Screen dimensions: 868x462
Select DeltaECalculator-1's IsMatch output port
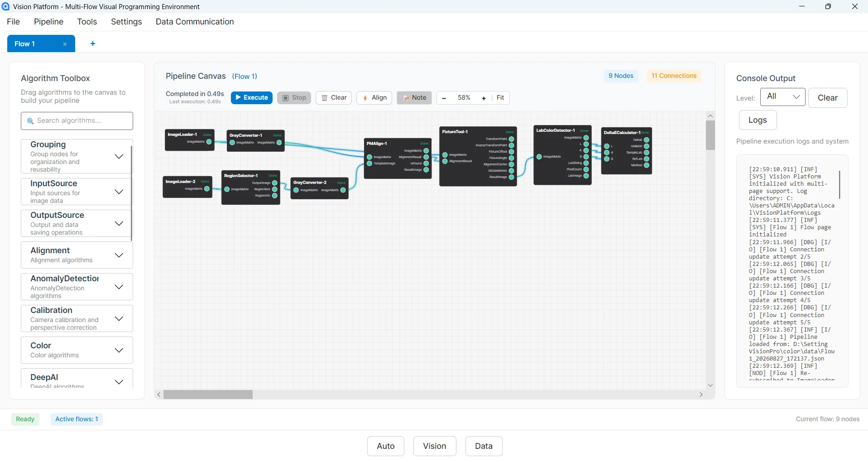click(x=647, y=146)
